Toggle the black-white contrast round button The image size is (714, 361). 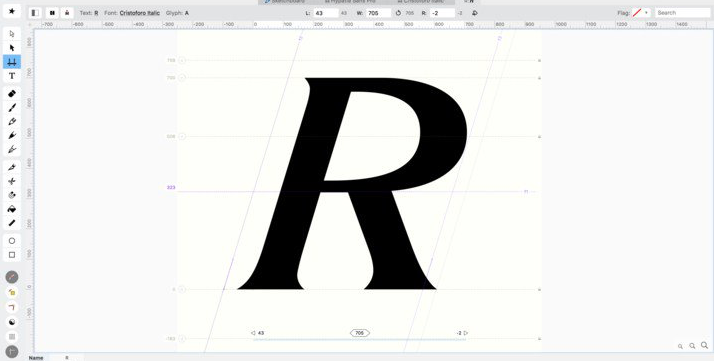[12, 322]
